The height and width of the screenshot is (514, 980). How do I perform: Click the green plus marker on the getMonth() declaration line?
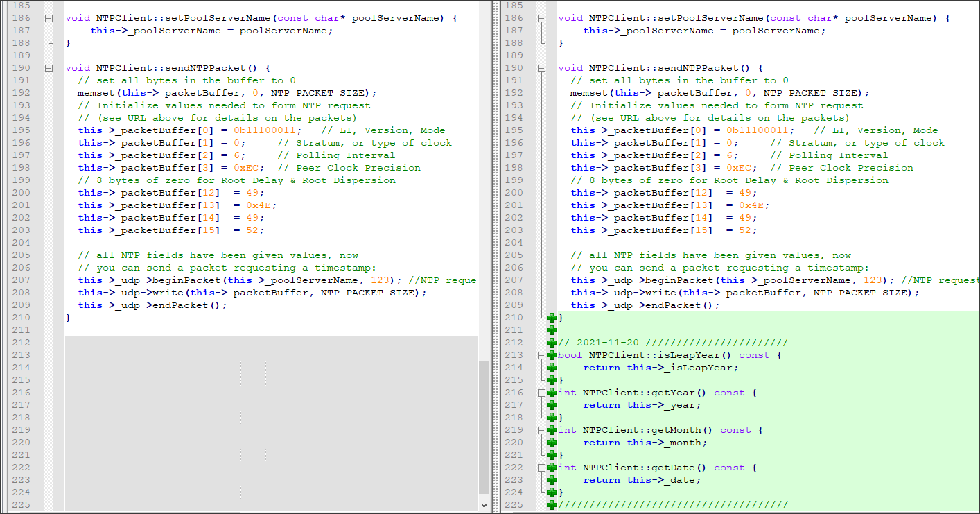coord(552,430)
